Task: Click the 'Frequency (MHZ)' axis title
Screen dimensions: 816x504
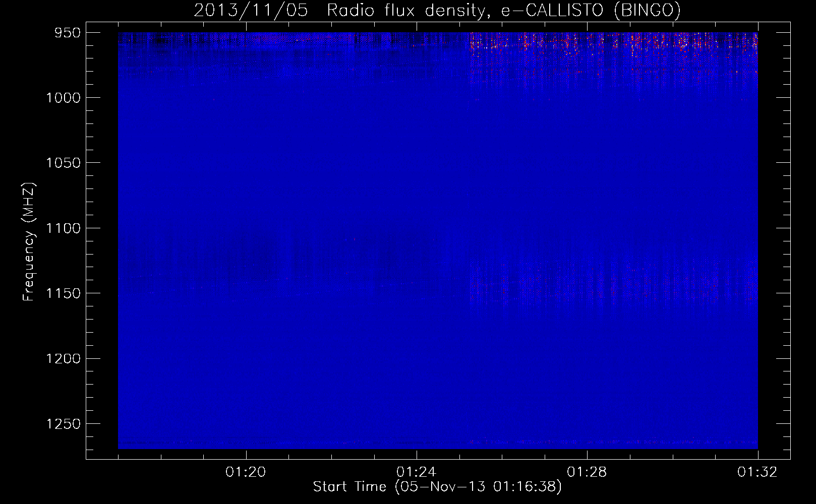Action: pos(29,242)
